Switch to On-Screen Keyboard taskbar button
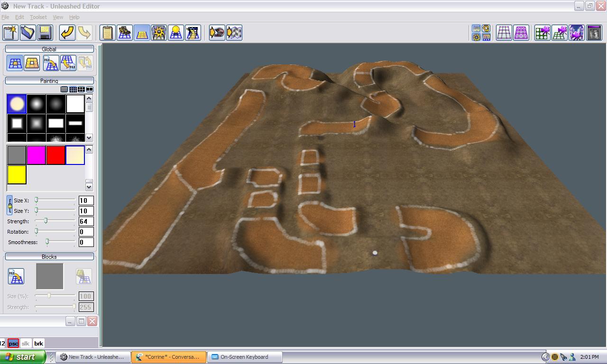Screen dimensions: 607x364 point(245,357)
